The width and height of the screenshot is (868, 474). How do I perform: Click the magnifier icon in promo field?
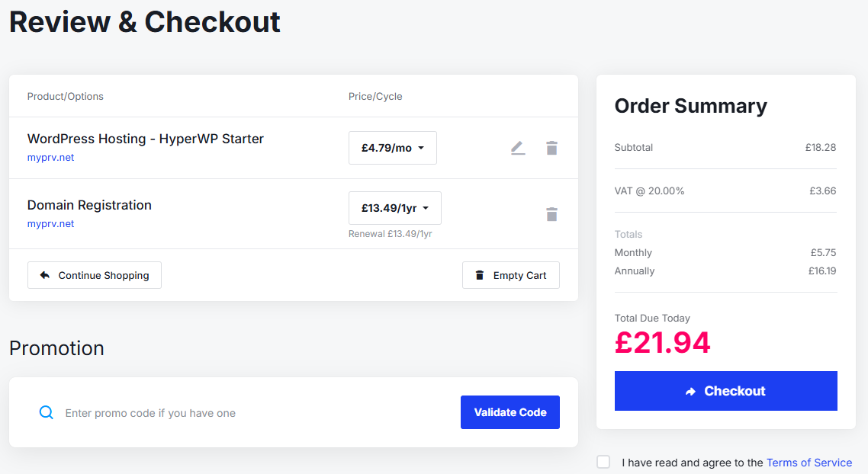click(x=47, y=412)
